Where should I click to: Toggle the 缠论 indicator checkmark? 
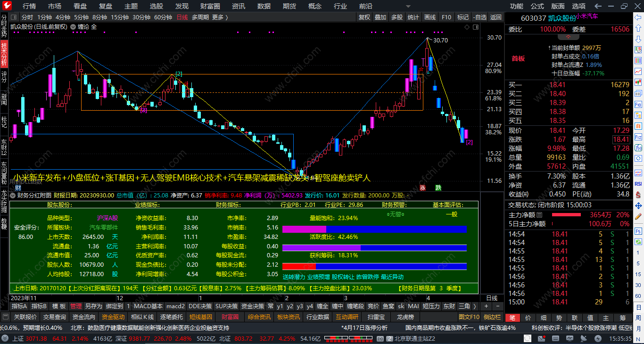point(73,27)
